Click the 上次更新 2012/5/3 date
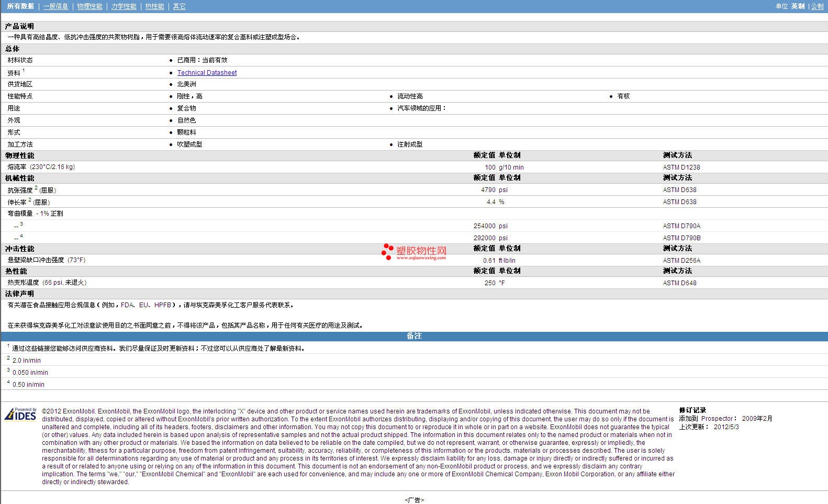This screenshot has height=504, width=828. (x=709, y=427)
